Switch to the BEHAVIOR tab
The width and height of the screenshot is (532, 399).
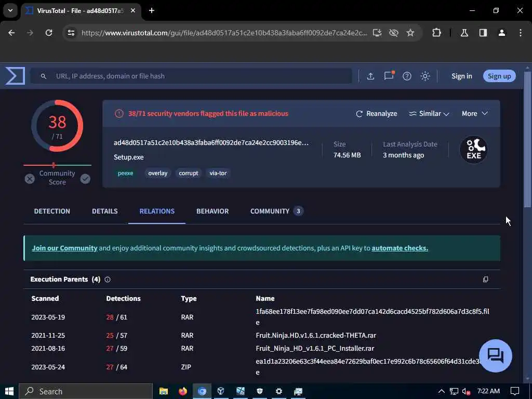pyautogui.click(x=212, y=211)
